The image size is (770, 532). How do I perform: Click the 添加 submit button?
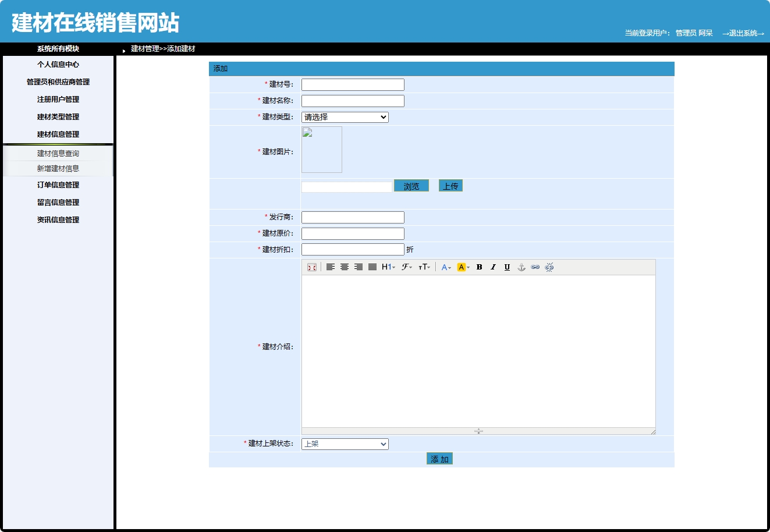[439, 459]
